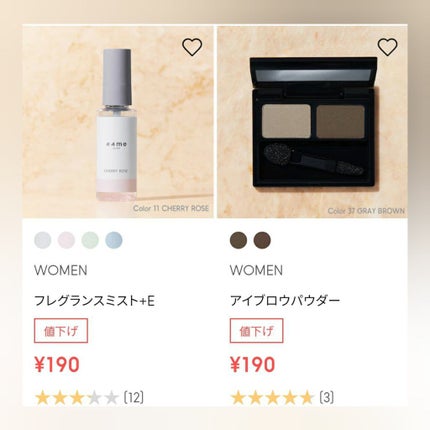The width and height of the screenshot is (430, 430).
Task: Open the eyebrow powder palette image
Action: pos(312,122)
